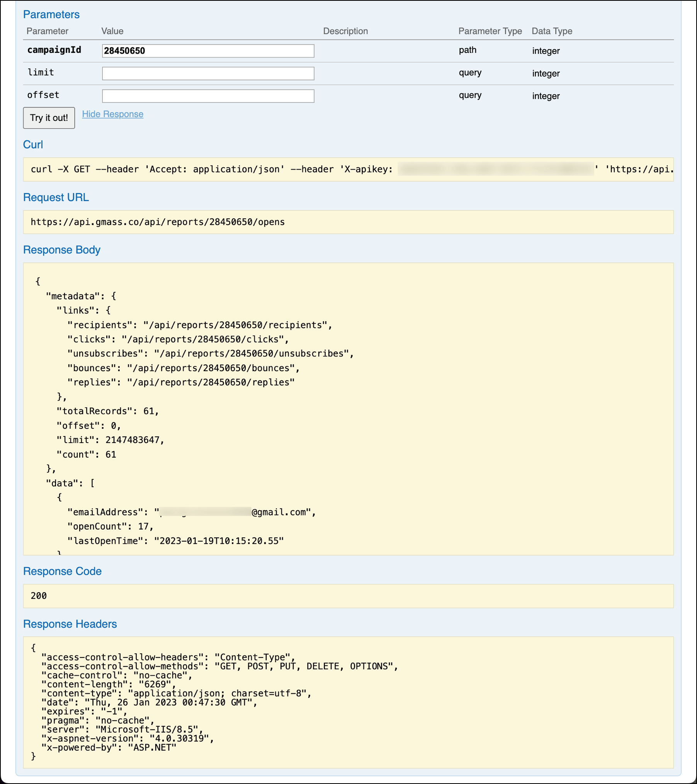Image resolution: width=697 pixels, height=784 pixels.
Task: Click the Parameter Type column header
Action: tap(490, 31)
